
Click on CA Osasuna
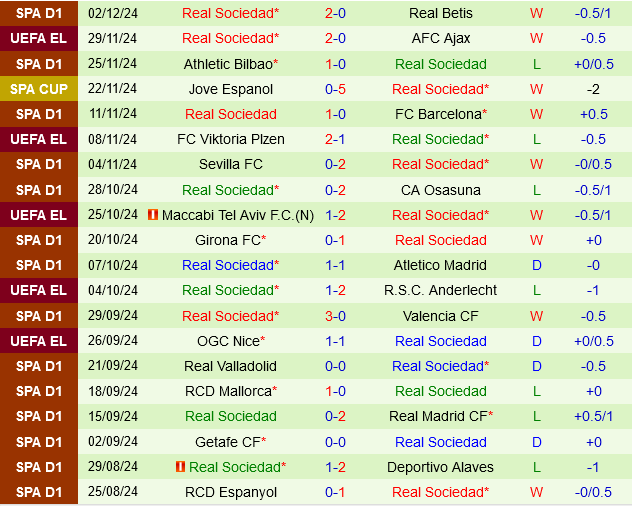point(440,190)
